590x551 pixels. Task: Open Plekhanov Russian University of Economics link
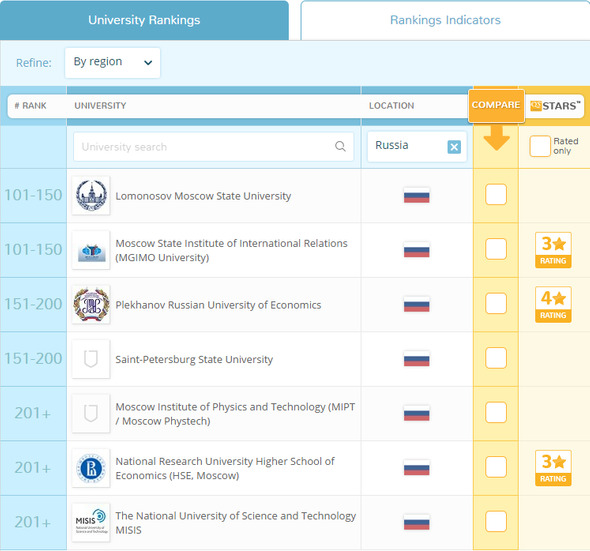coord(218,305)
